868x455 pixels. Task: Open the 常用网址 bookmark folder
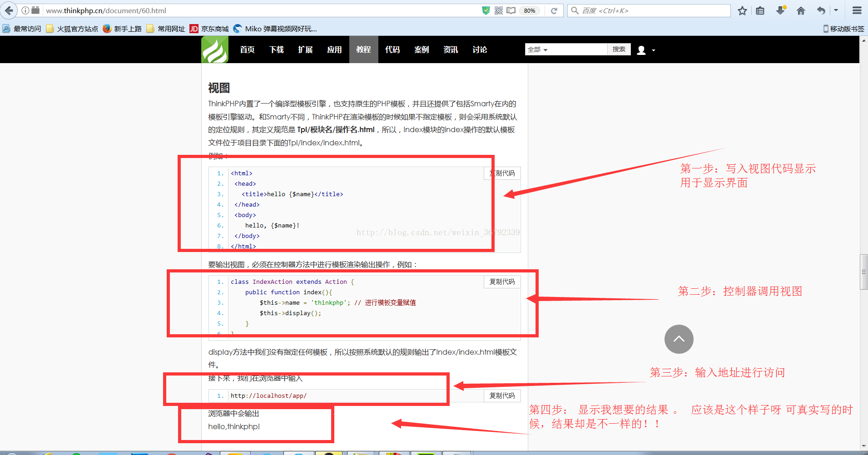(x=166, y=29)
